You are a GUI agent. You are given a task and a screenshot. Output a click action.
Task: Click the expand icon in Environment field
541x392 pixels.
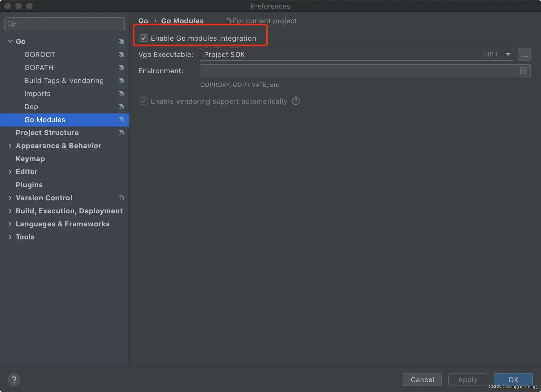(x=523, y=71)
